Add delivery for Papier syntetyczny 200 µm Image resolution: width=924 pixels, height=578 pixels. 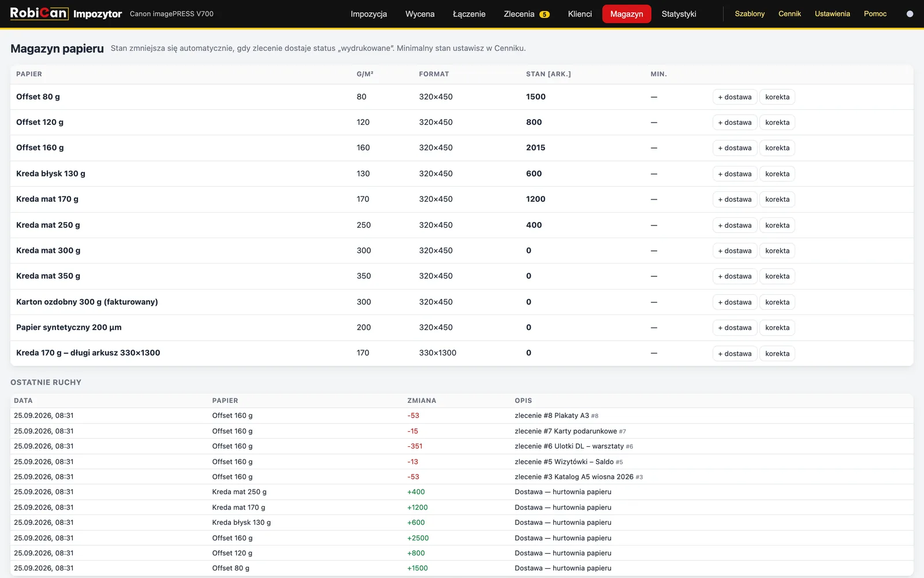[x=735, y=328]
